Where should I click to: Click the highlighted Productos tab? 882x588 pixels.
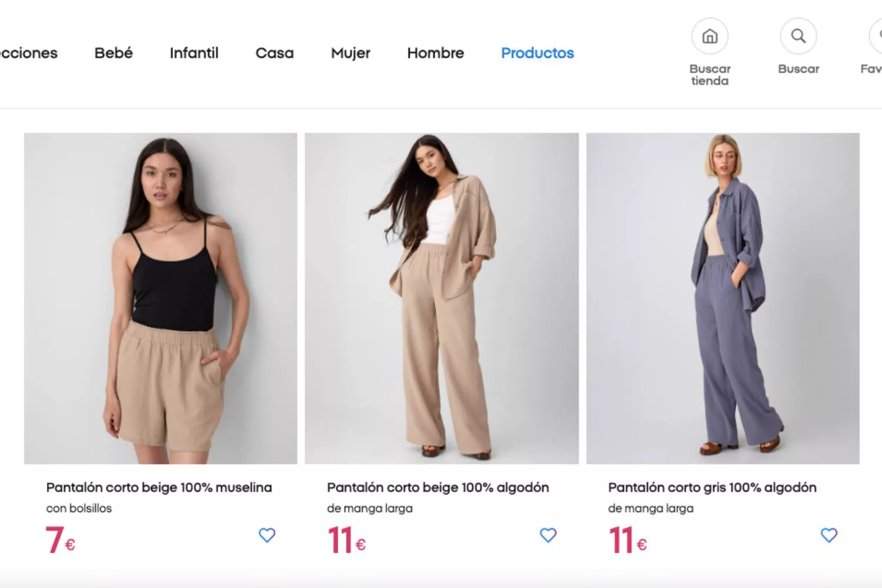(537, 53)
